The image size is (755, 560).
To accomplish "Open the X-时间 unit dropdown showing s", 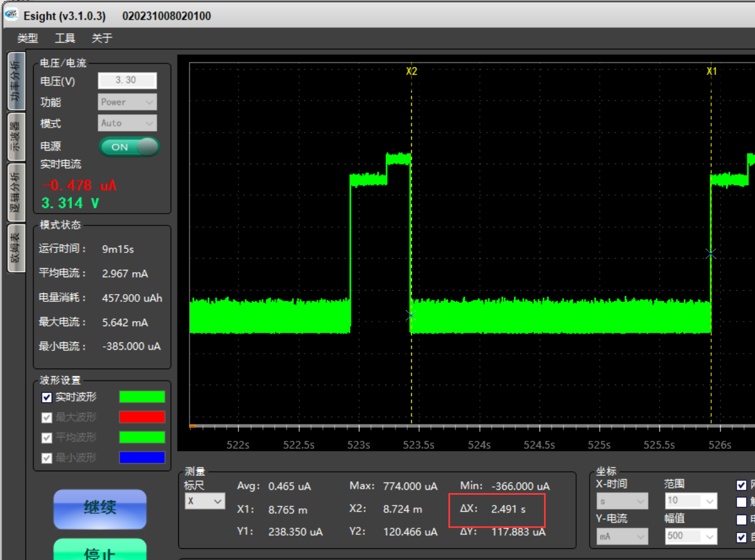I will [622, 501].
